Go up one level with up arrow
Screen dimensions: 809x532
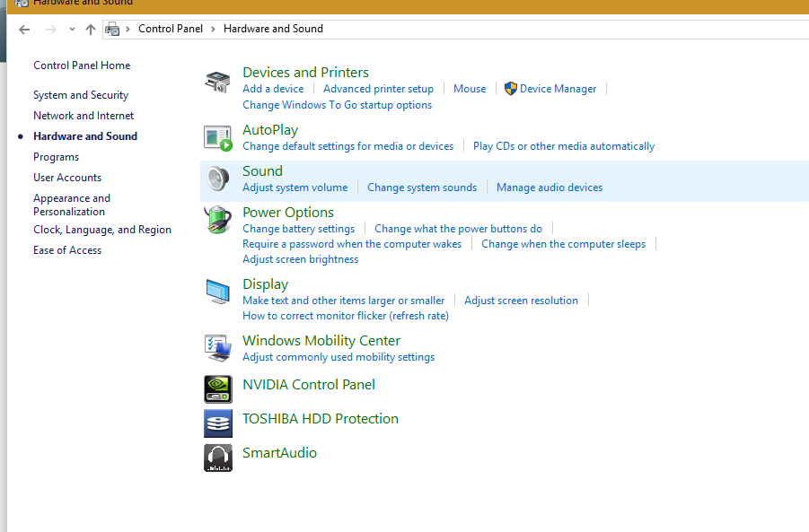point(91,30)
